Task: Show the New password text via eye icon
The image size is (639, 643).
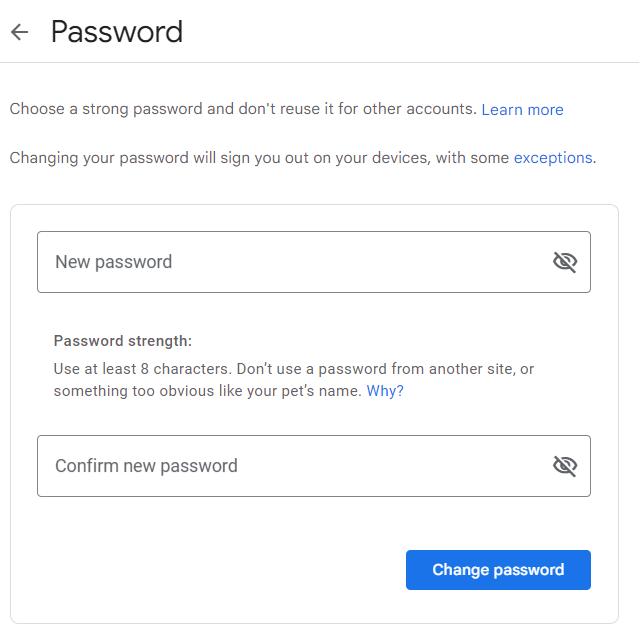Action: click(x=565, y=262)
